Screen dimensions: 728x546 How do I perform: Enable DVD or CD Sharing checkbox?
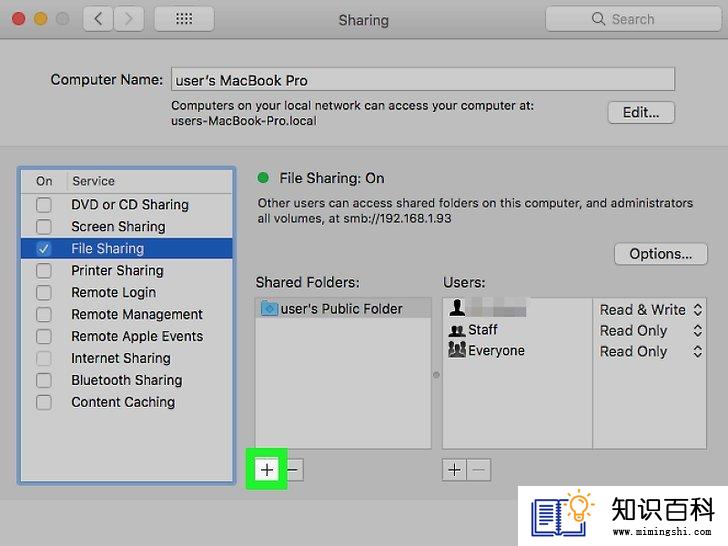44,205
